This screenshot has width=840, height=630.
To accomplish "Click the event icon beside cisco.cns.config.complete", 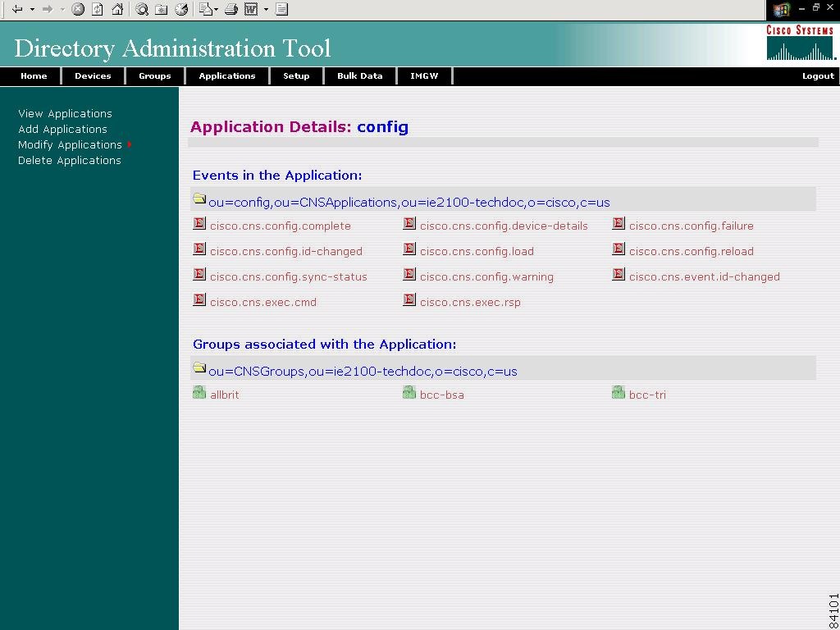I will tap(199, 224).
